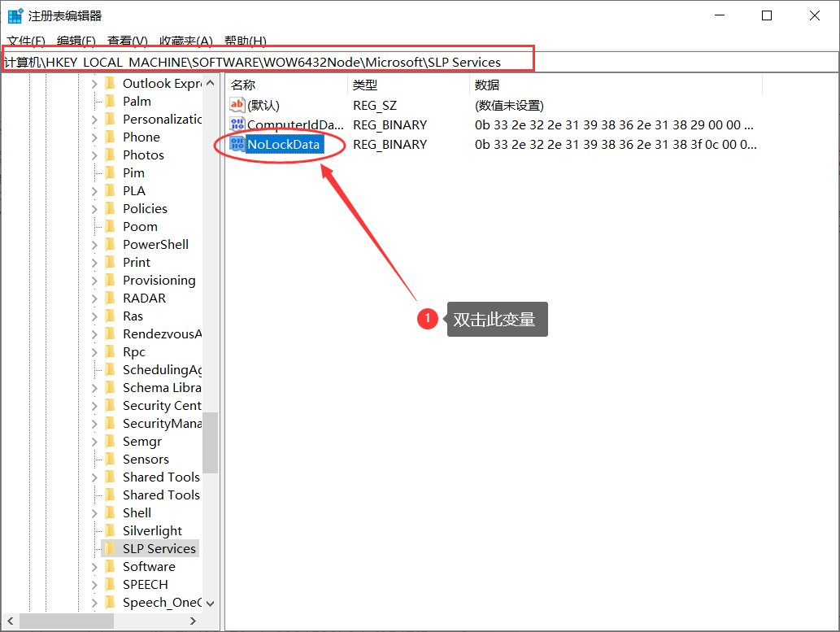Click the tree scroll-up arrow

210,83
